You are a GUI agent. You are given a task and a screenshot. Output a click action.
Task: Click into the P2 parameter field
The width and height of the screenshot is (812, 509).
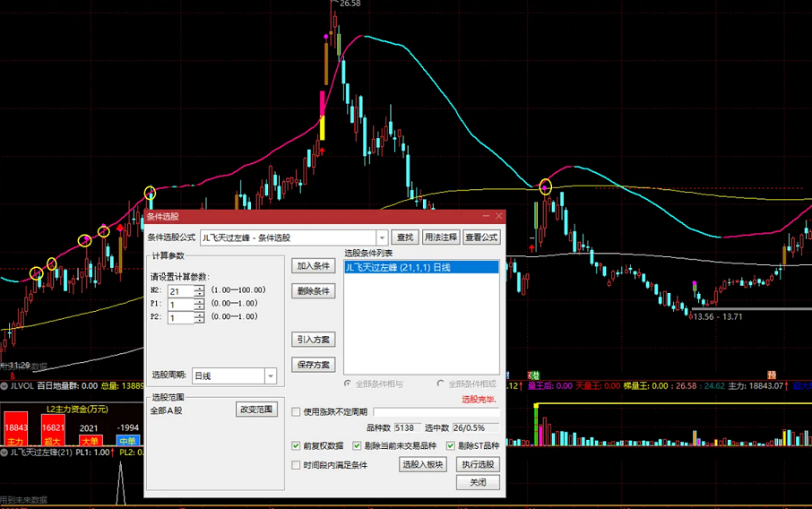coord(181,317)
